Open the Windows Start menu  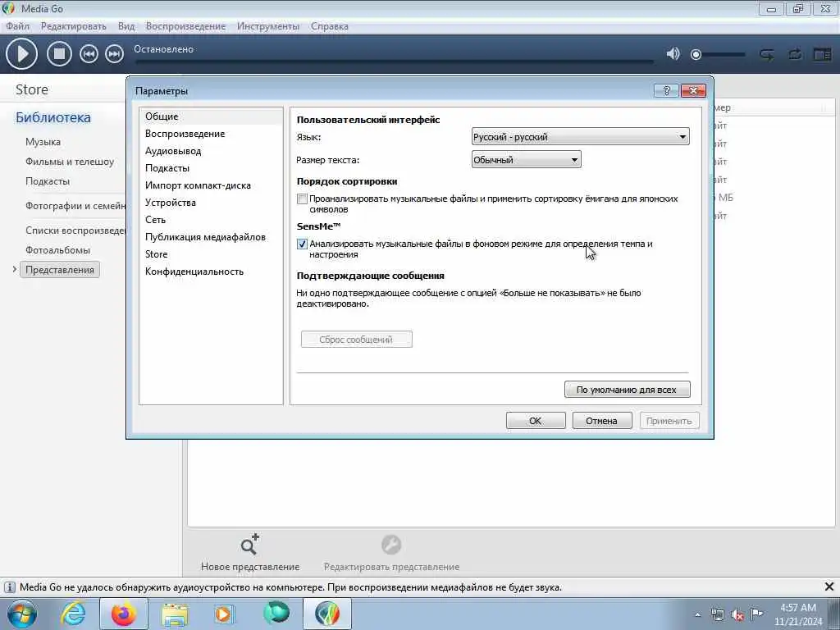[21, 614]
